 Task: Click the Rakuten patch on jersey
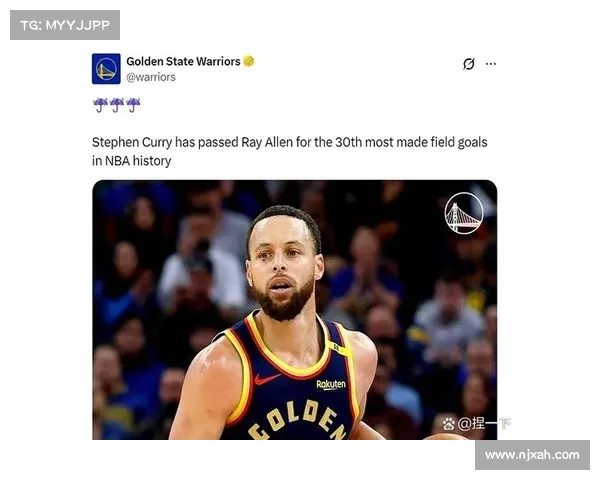[331, 384]
